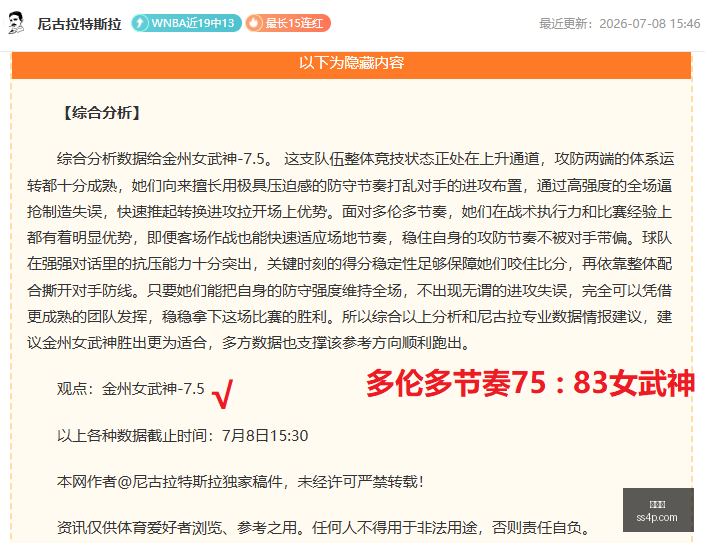Open author name 尼古拉特斯拉
Viewport: 705px width, 543px height.
coord(80,23)
